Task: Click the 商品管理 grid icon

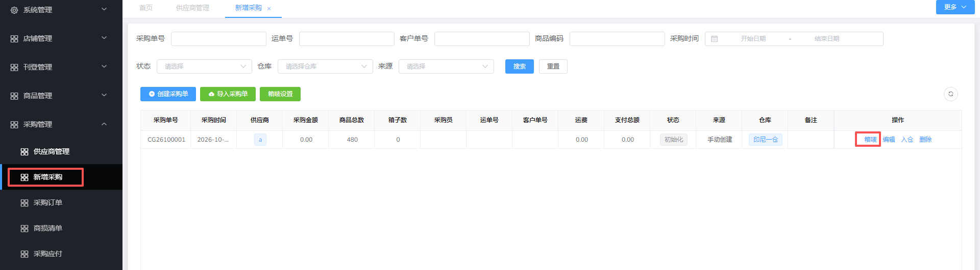Action: point(14,96)
